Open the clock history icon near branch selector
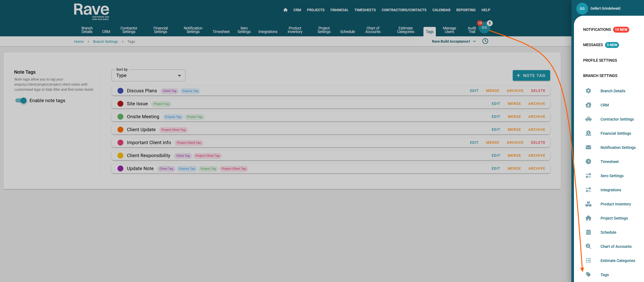The width and height of the screenshot is (644, 282). coord(485,41)
